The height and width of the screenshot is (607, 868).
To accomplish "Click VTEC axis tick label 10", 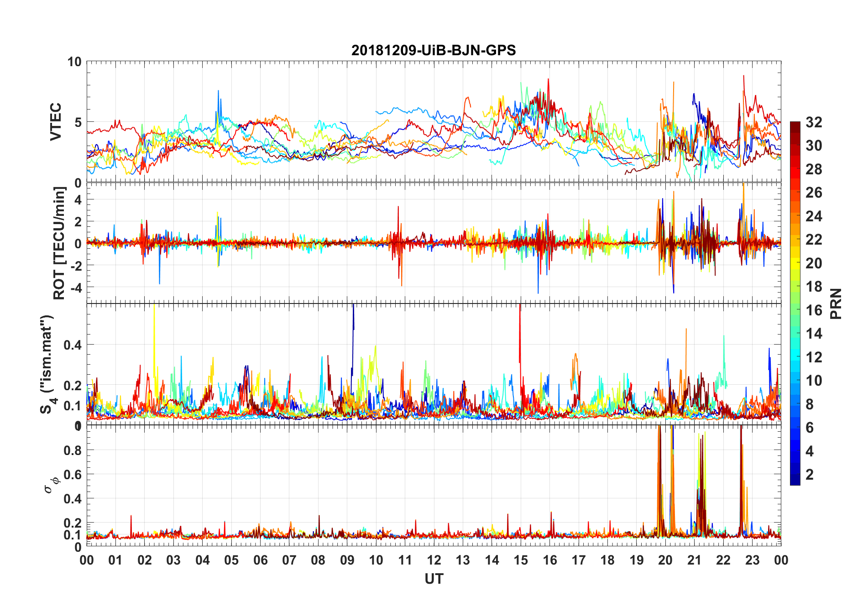I will click(x=74, y=62).
